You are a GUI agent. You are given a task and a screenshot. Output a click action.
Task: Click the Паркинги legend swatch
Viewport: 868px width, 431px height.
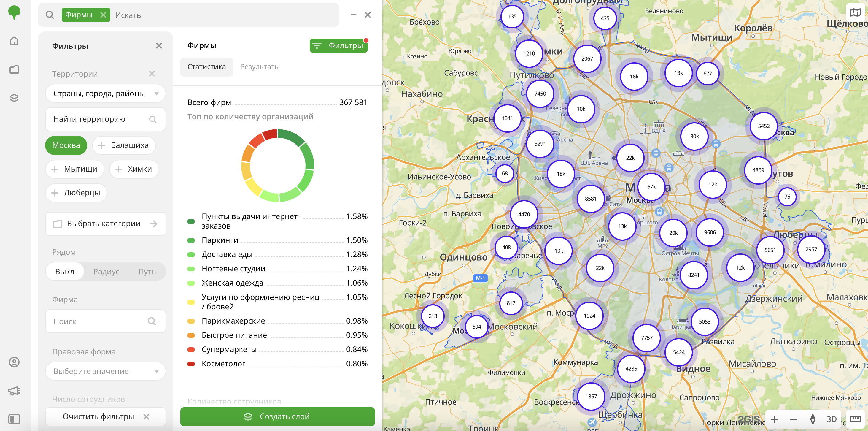191,240
